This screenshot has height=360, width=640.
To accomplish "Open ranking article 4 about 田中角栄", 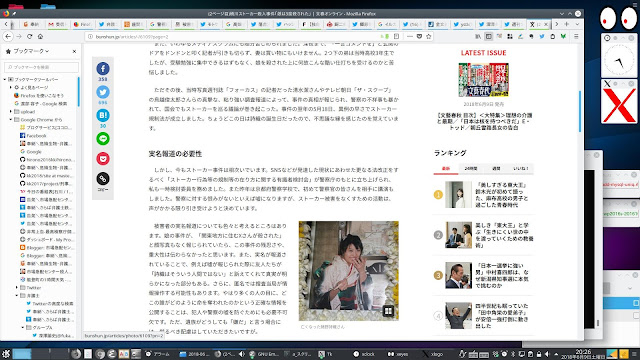I will 502,316.
